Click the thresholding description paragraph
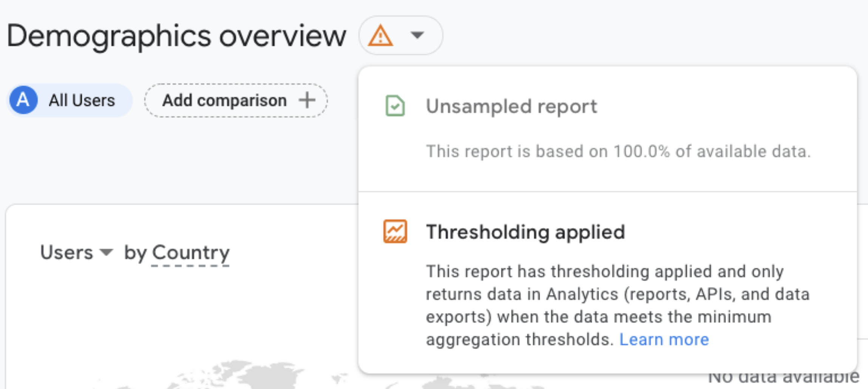This screenshot has width=868, height=389. pyautogui.click(x=618, y=306)
